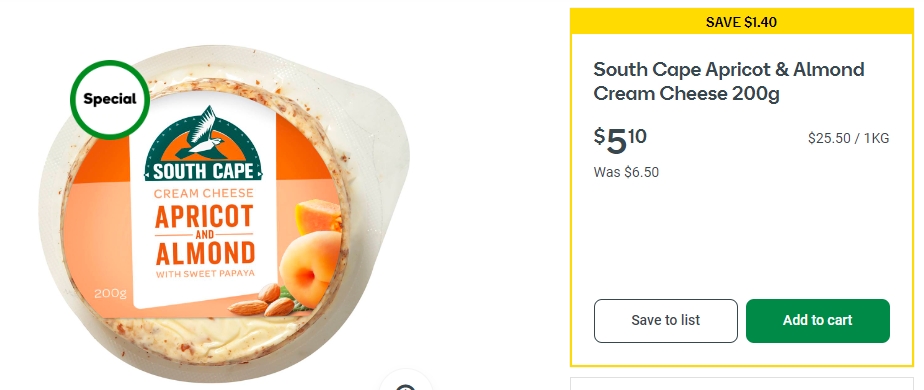Click WITH SWEET PAPAYA text on packaging

pos(204,274)
